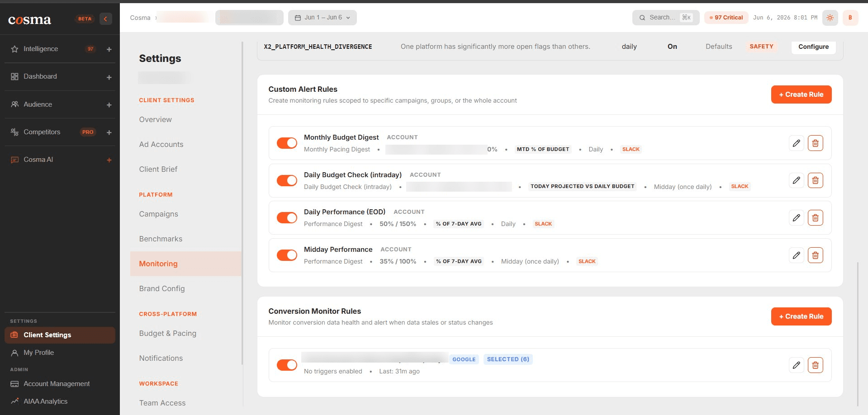Expand Audience with its plus button

pos(109,105)
